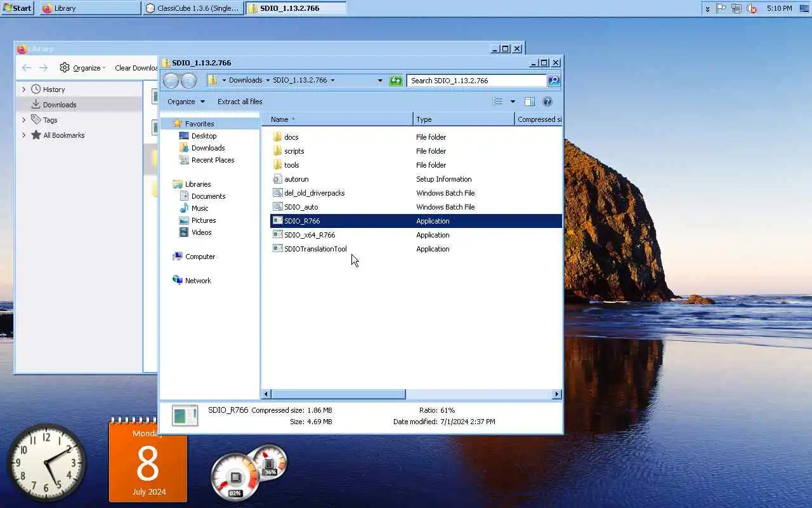The image size is (812, 508).
Task: Select the SDIOTranslationTool application
Action: [x=315, y=249]
